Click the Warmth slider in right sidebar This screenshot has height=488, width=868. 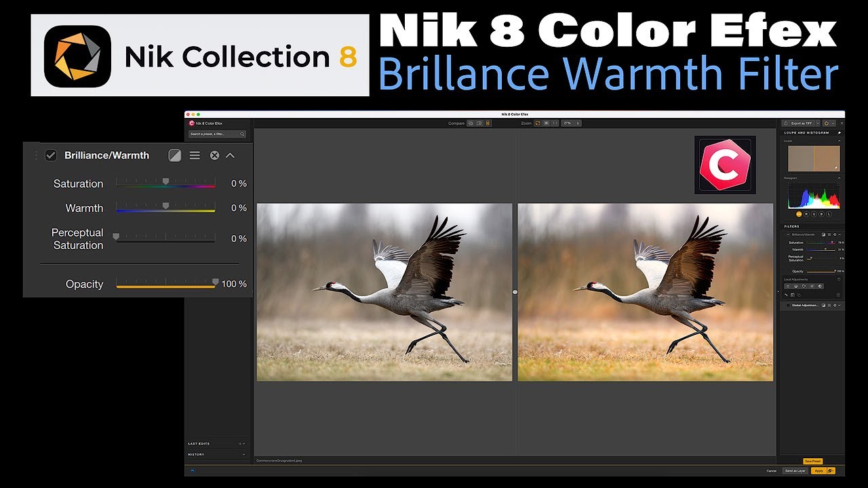point(821,249)
